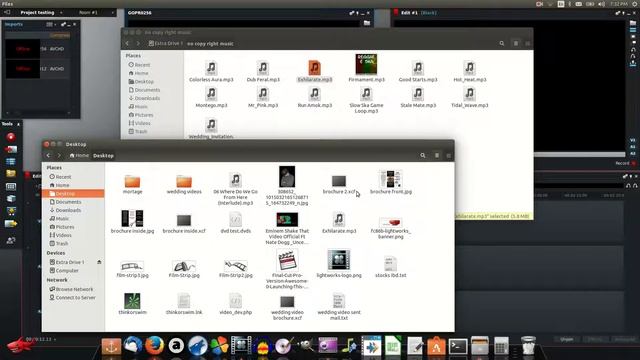Screen dimensions: 640x360
Task: Select Colorless Aura.mp3 file
Action: (211, 71)
